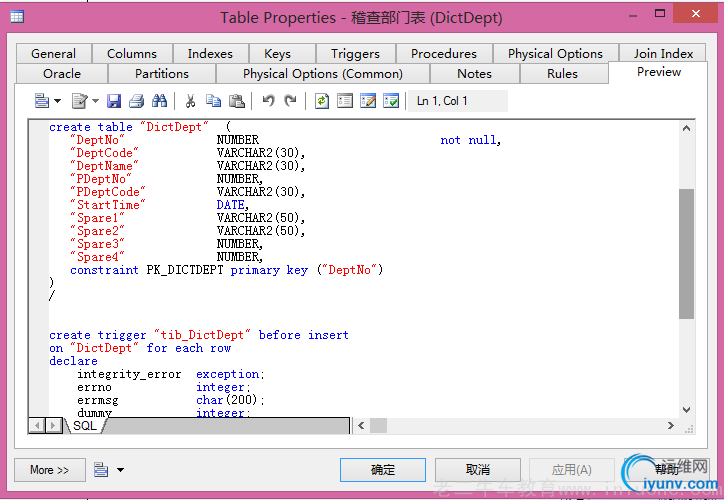Open the Show Generation Options icon

(x=345, y=101)
